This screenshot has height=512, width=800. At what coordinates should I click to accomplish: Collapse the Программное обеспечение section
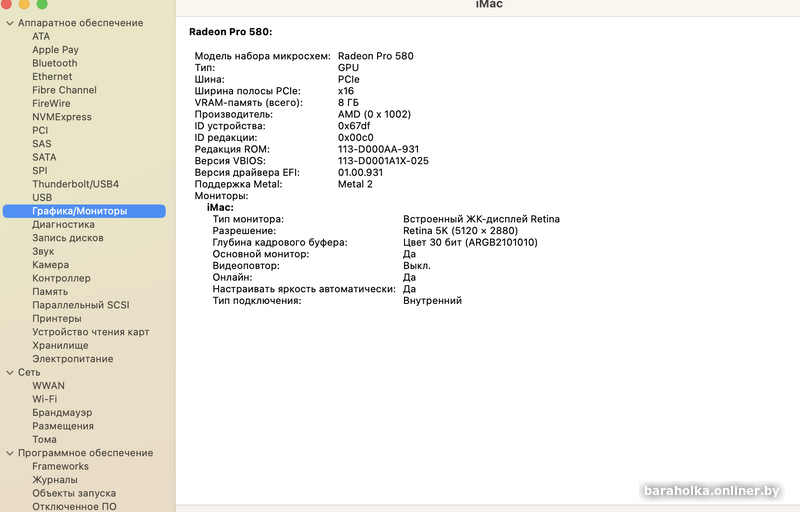click(x=10, y=453)
